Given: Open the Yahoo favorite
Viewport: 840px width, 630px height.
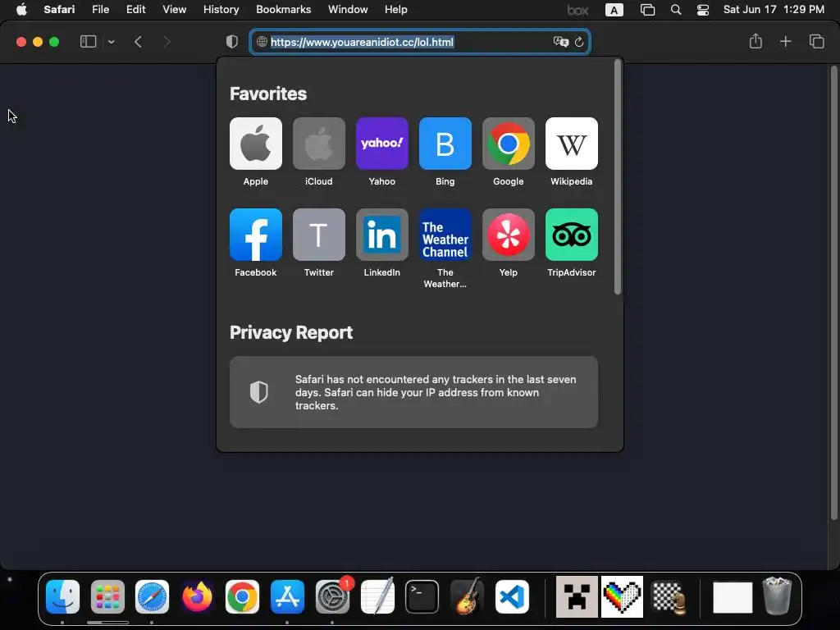Looking at the screenshot, I should click(x=382, y=144).
